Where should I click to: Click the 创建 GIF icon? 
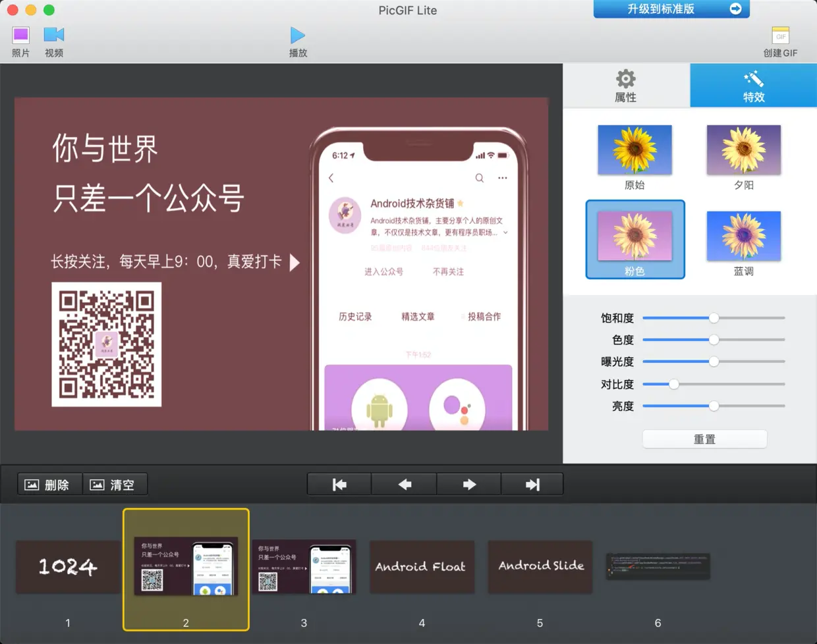click(x=780, y=36)
